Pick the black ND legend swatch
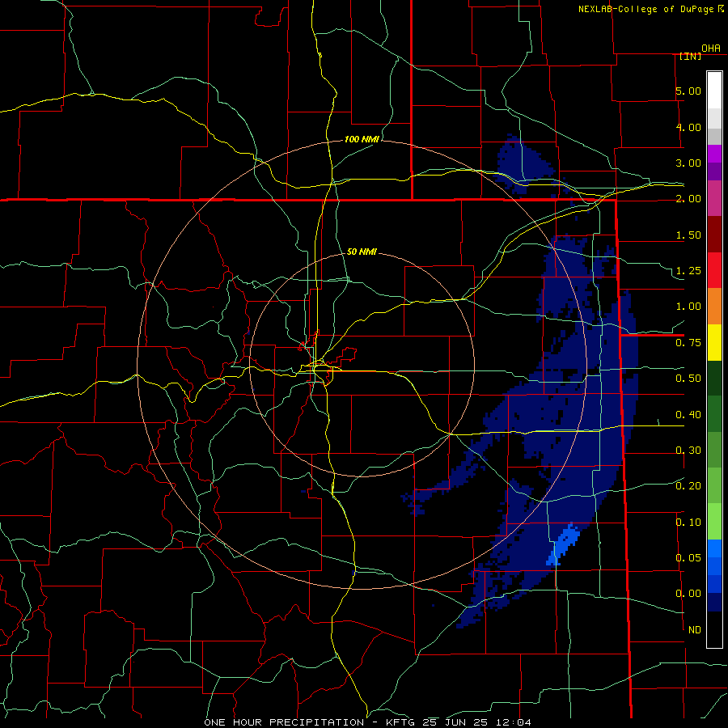This screenshot has height=728, width=728. (714, 629)
